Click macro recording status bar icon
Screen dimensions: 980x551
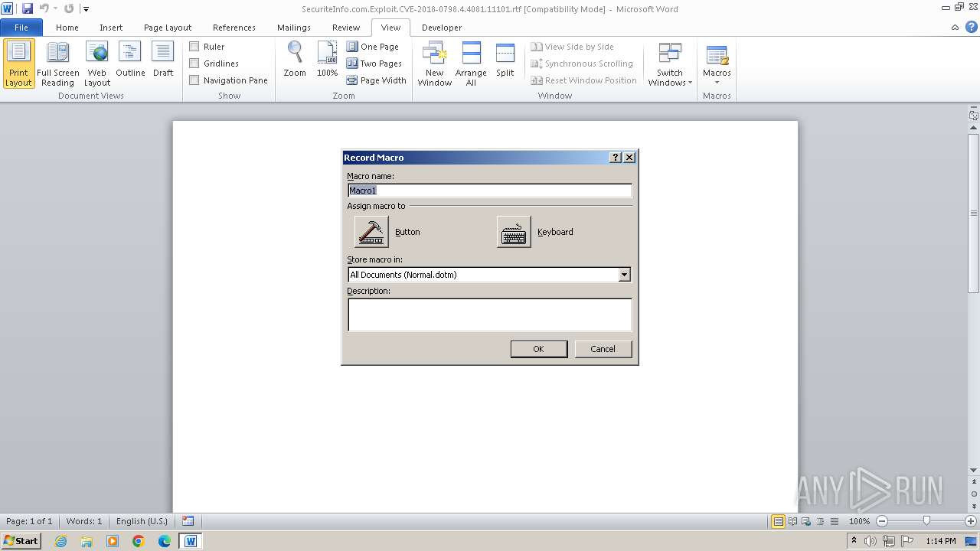point(188,521)
